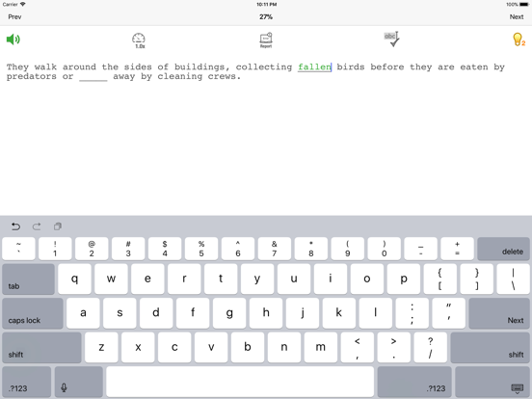Select the filled-in word 'fallen'
This screenshot has width=532, height=399.
tap(314, 66)
